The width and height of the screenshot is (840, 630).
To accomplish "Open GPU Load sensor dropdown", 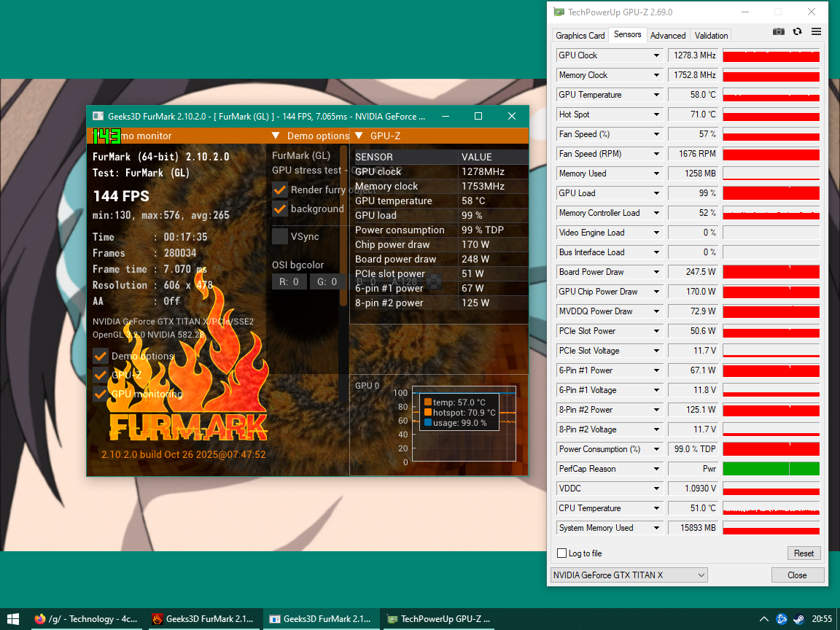I will 610,192.
